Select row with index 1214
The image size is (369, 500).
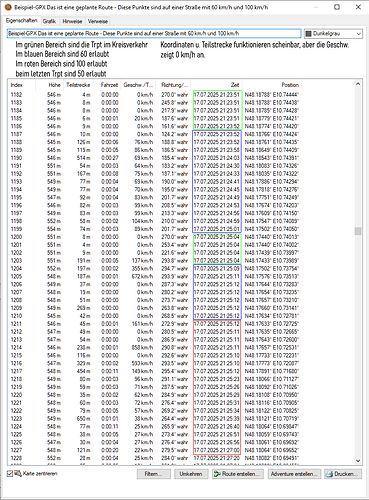pyautogui.click(x=155, y=347)
